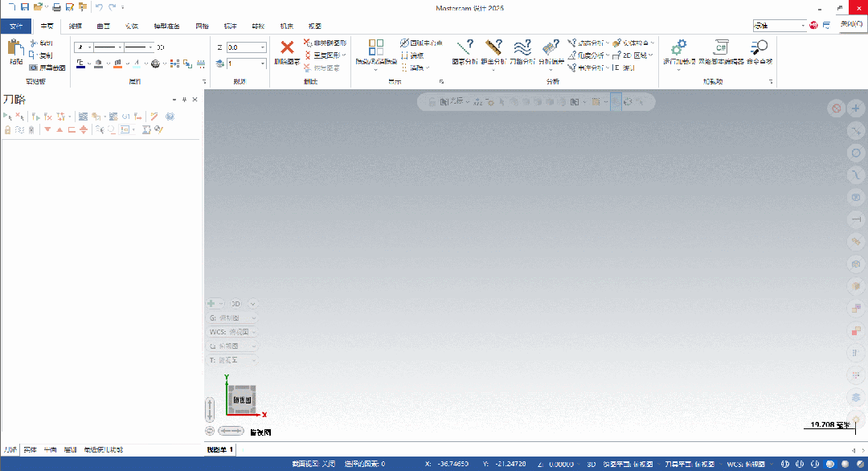
Task: Switch to the Planes (平面) bottom panel tab
Action: coord(50,449)
